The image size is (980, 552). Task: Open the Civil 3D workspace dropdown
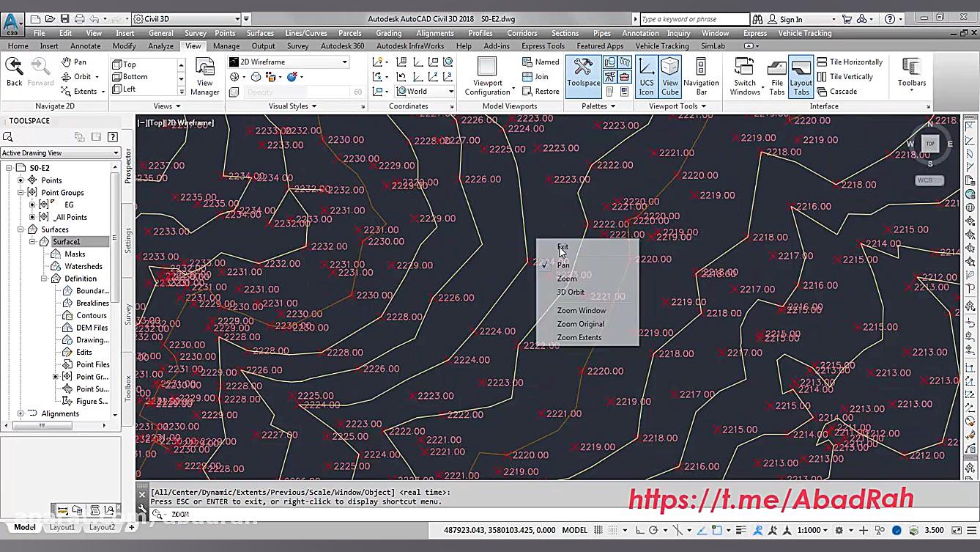tap(187, 19)
